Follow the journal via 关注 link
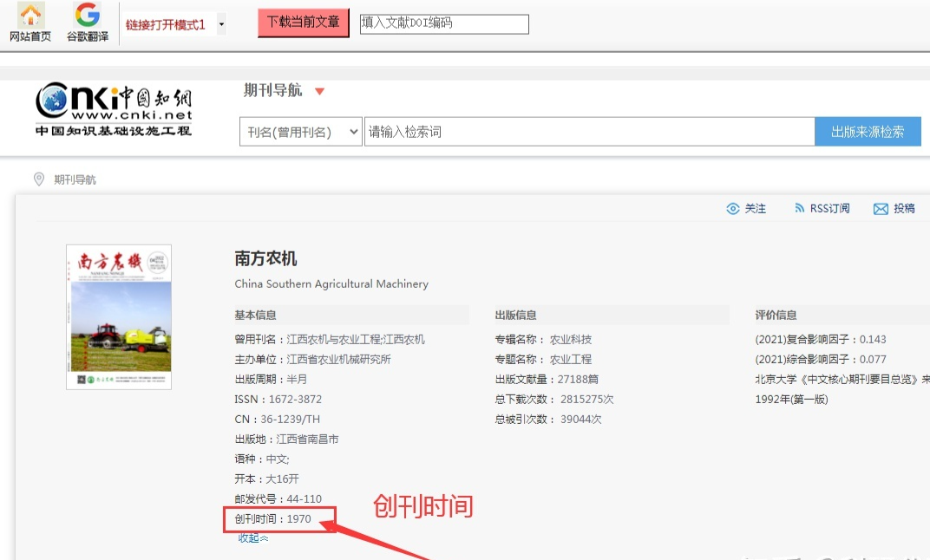 (755, 209)
